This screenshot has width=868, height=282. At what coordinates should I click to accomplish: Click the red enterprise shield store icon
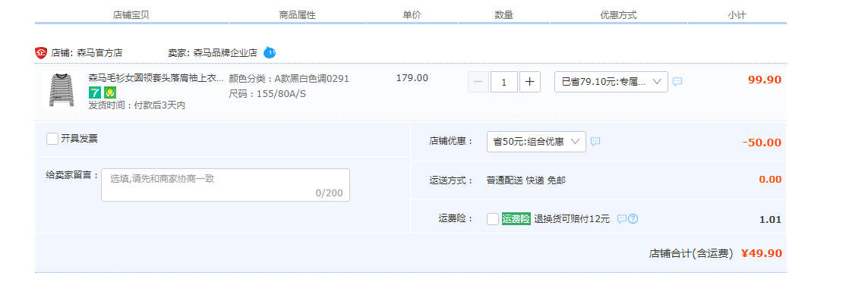(41, 52)
